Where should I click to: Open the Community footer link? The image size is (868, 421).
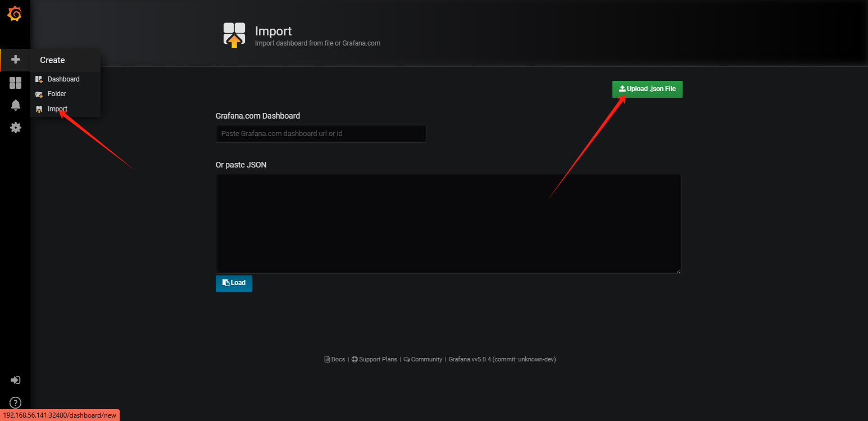point(423,359)
